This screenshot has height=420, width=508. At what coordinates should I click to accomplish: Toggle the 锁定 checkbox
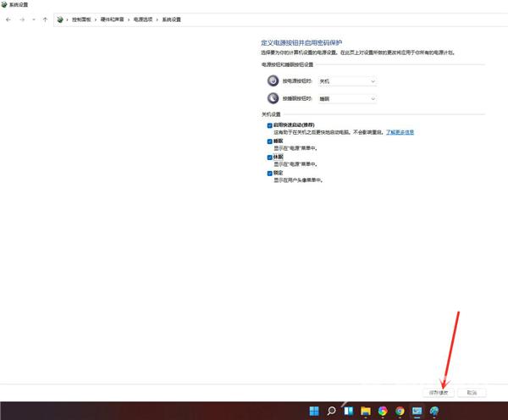(x=269, y=174)
